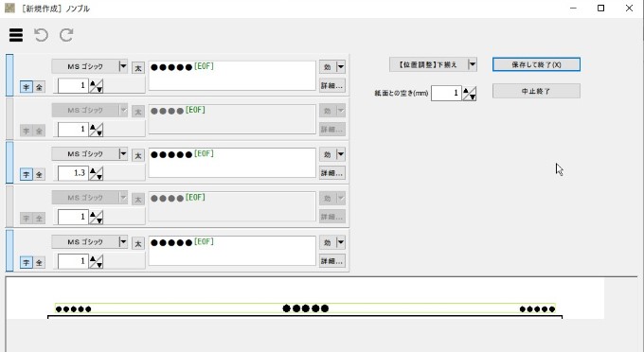The width and height of the screenshot is (644, 352).
Task: Select the center dots in the preview
Action: pyautogui.click(x=306, y=308)
